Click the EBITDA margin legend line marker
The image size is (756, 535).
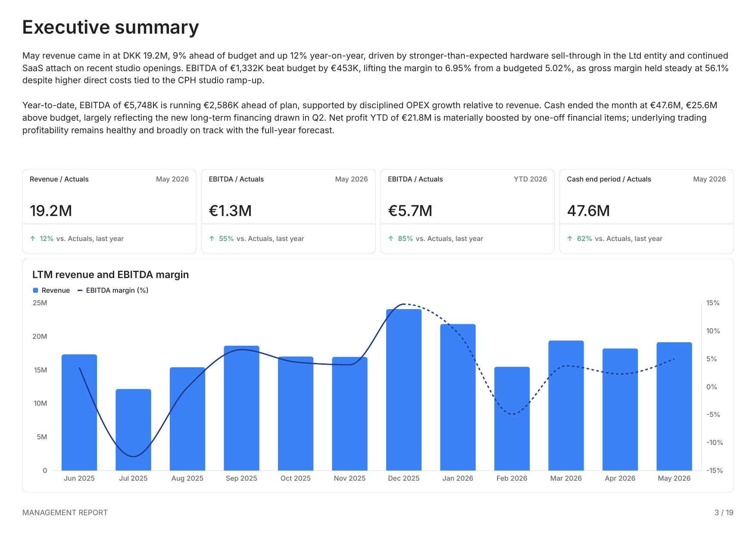click(x=80, y=291)
